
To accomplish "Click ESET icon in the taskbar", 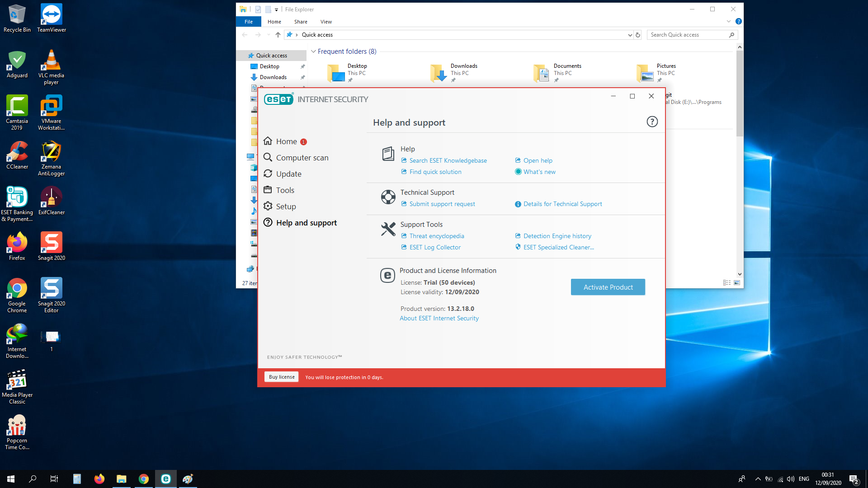I will click(x=166, y=479).
